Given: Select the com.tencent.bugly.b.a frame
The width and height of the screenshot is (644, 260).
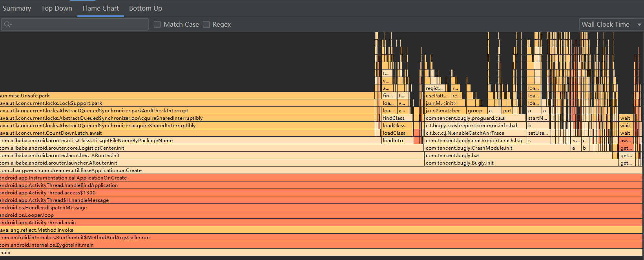Looking at the screenshot, I should (518, 156).
